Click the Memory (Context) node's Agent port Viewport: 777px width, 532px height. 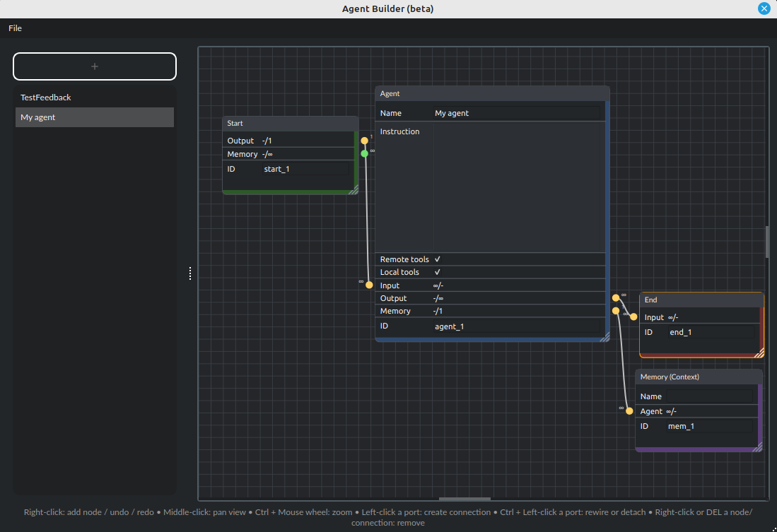(x=629, y=410)
